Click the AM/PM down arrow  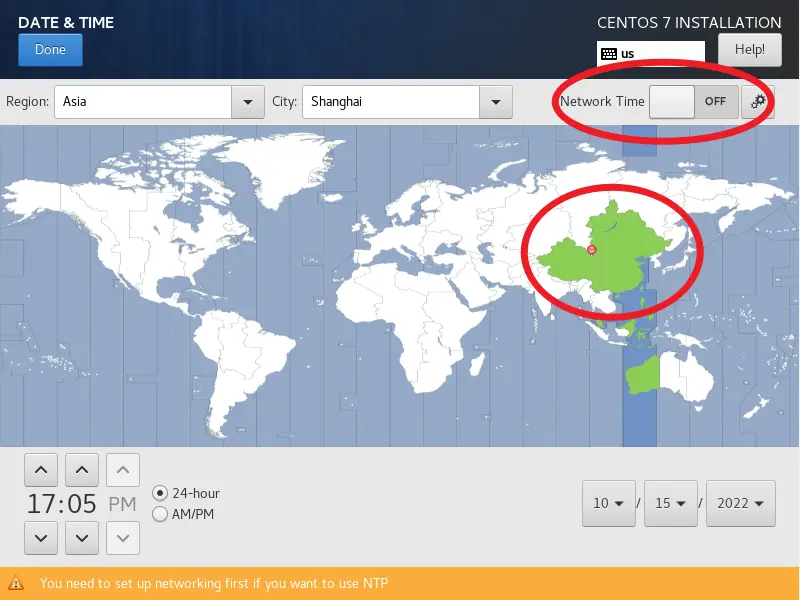click(x=123, y=538)
